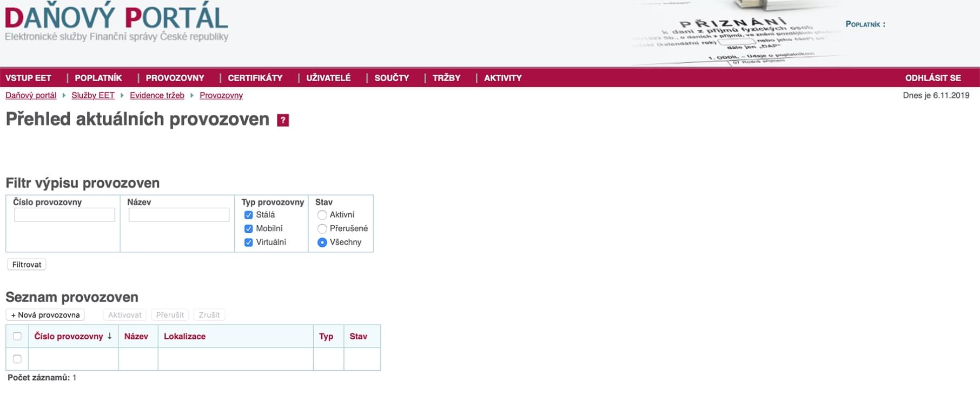Select the Aktivní radio button
The height and width of the screenshot is (394, 980).
pyautogui.click(x=322, y=215)
